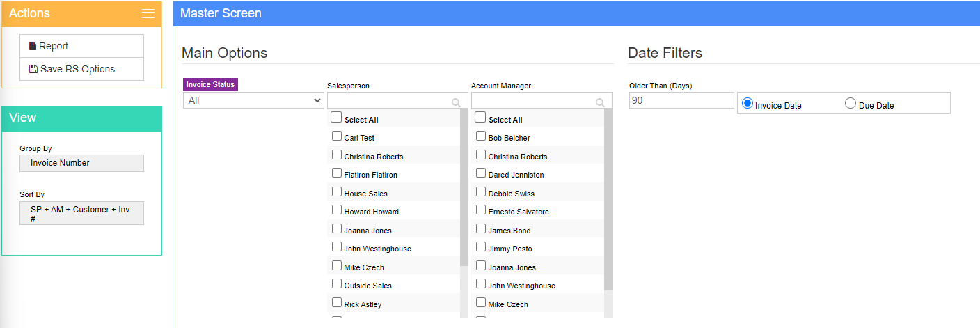Check Select All under Salesperson

point(336,118)
